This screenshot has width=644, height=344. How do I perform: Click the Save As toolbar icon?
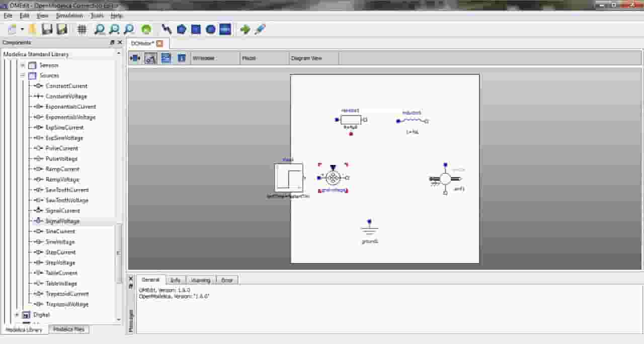pyautogui.click(x=62, y=29)
